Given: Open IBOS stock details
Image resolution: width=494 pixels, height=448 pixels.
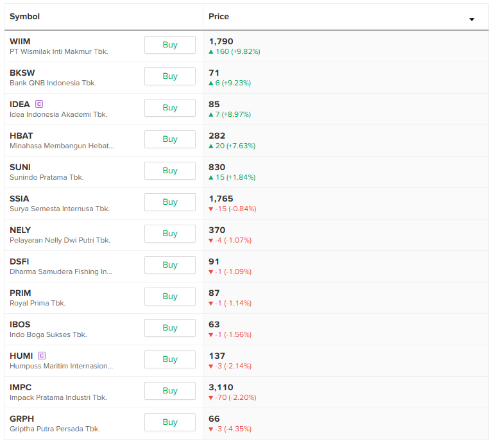Looking at the screenshot, I should pyautogui.click(x=20, y=325).
